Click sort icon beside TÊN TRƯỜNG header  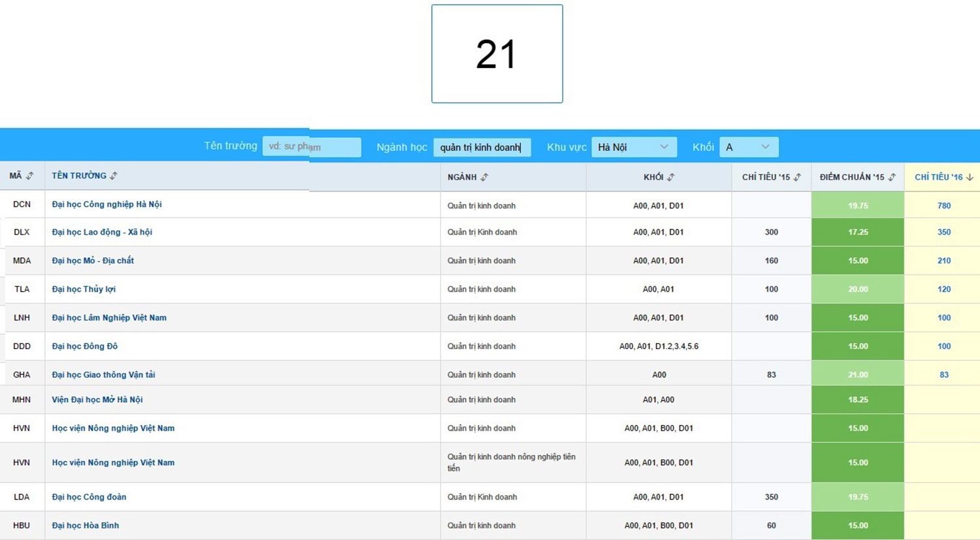[x=114, y=176]
